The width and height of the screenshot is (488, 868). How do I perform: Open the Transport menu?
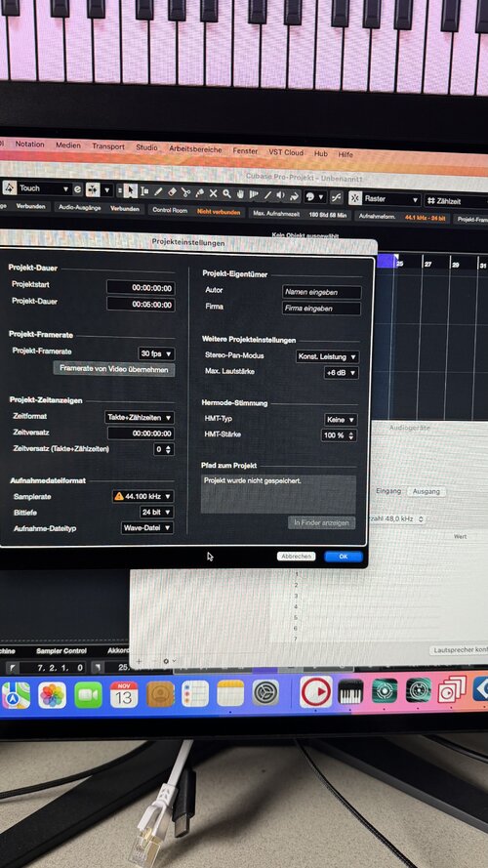coord(108,146)
